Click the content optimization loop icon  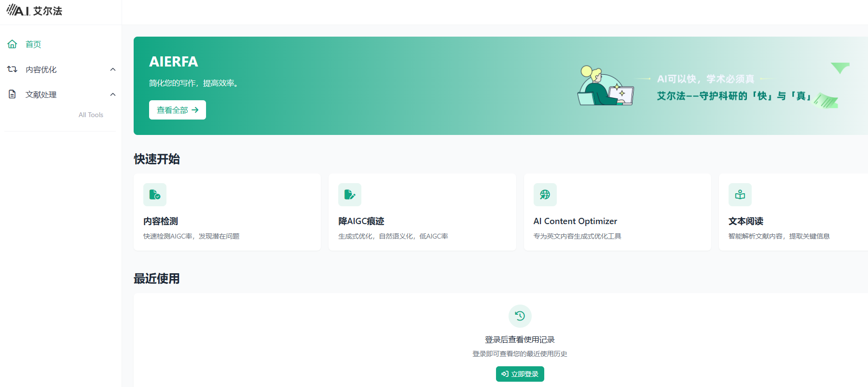tap(12, 69)
